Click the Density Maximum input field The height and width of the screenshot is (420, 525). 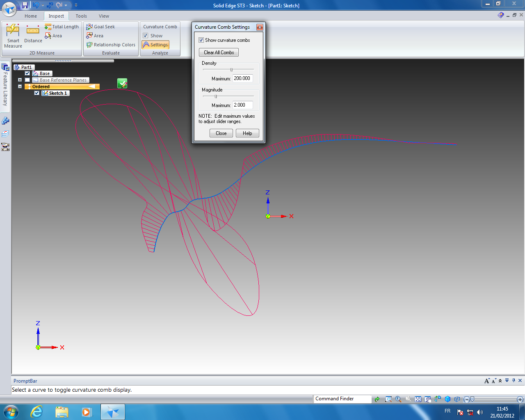[242, 78]
